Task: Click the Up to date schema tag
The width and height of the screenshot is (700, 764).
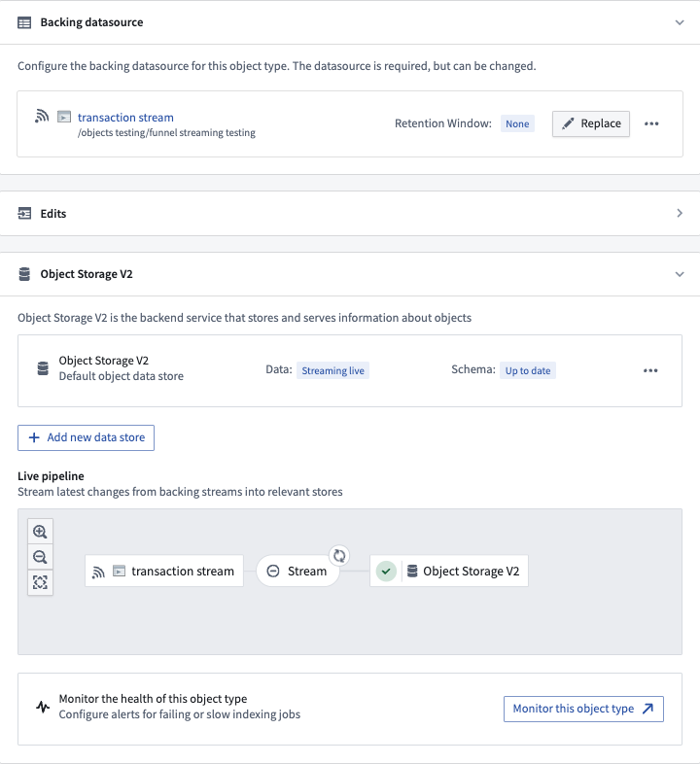Action: coord(528,370)
